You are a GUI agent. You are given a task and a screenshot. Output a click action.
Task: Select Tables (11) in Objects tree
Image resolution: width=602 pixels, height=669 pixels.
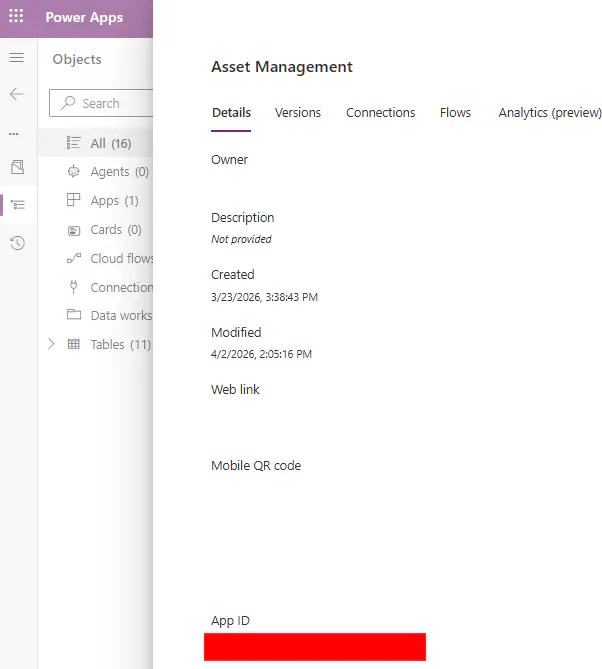pyautogui.click(x=95, y=344)
